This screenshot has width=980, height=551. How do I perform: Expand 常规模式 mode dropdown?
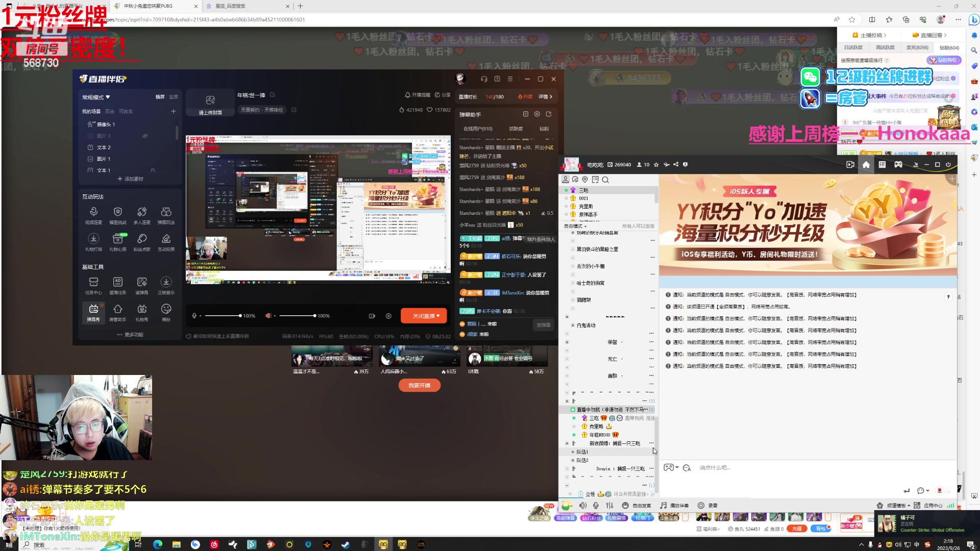coord(96,97)
